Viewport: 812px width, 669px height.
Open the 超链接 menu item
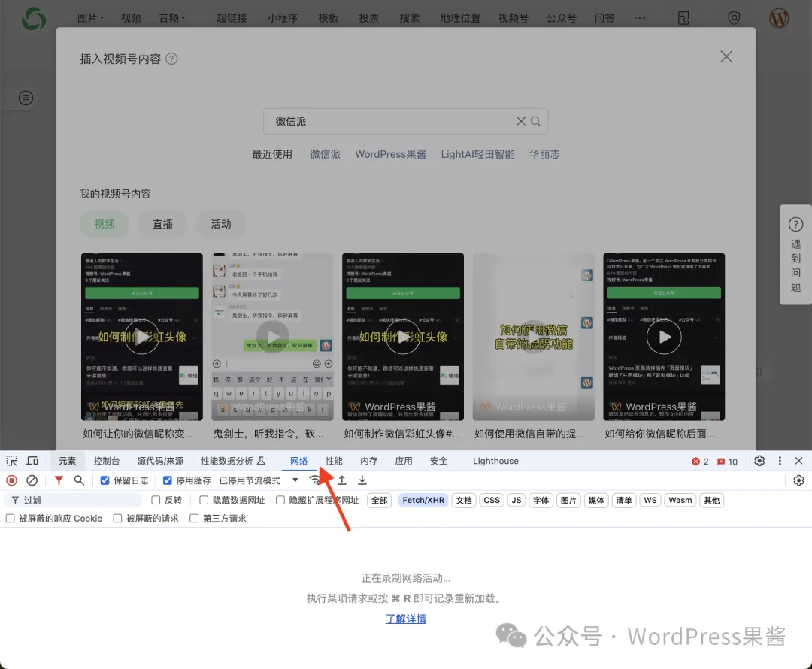click(232, 18)
